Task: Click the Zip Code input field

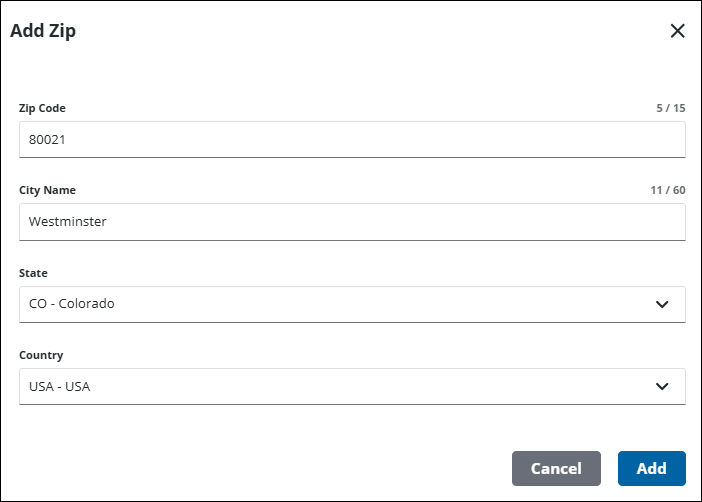Action: (352, 140)
